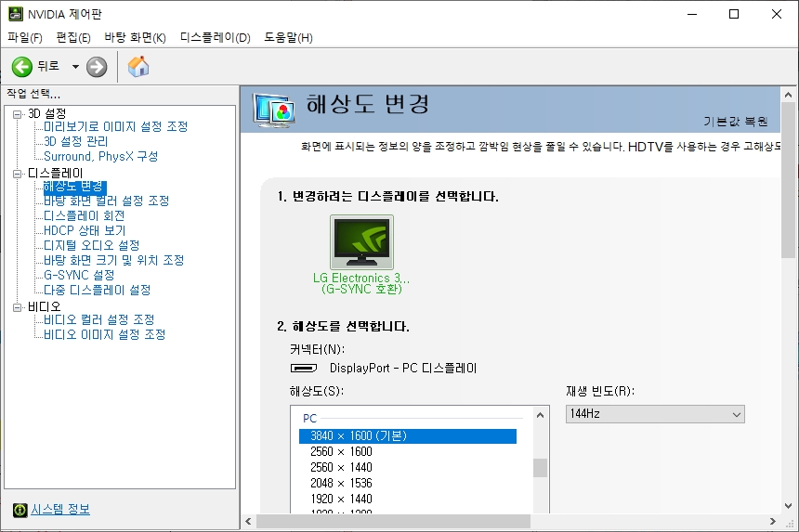Select the LG Electronics monitor icon
This screenshot has width=799, height=532.
(x=361, y=242)
